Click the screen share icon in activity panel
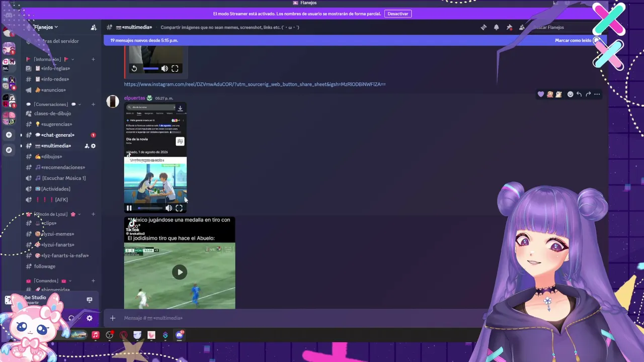Viewport: 644px width, 362px height. 89,300
